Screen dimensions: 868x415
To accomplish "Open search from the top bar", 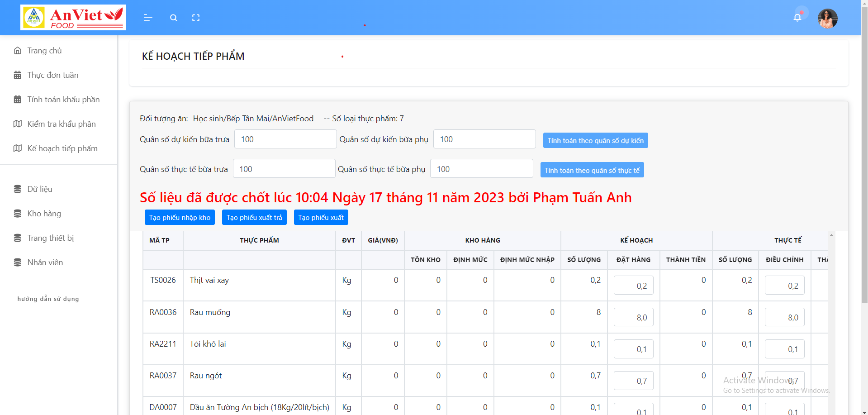I will click(x=173, y=18).
